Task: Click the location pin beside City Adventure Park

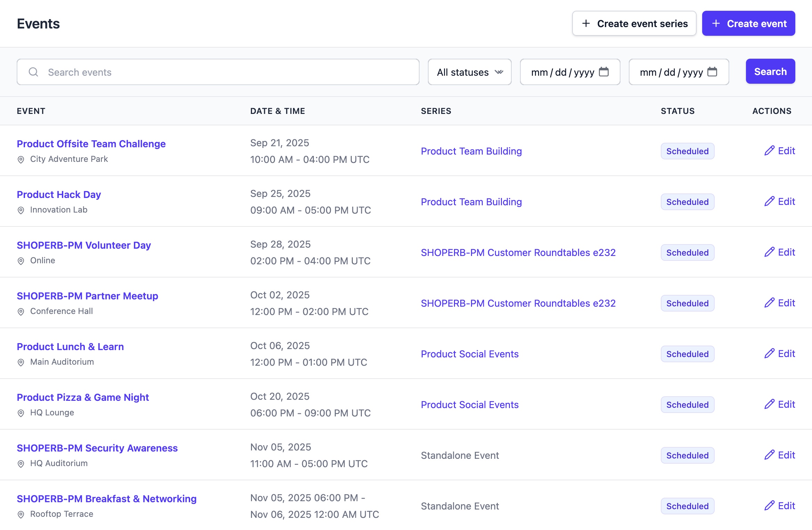Action: [x=21, y=159]
